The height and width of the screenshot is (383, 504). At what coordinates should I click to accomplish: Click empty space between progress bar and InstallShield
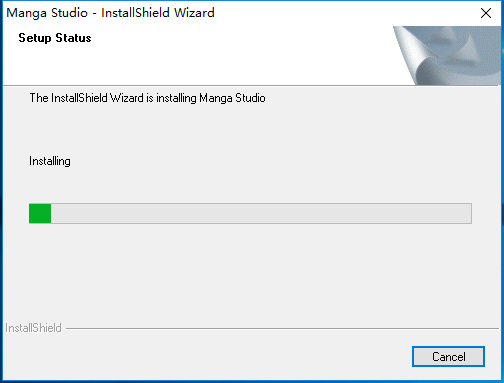coord(250,273)
